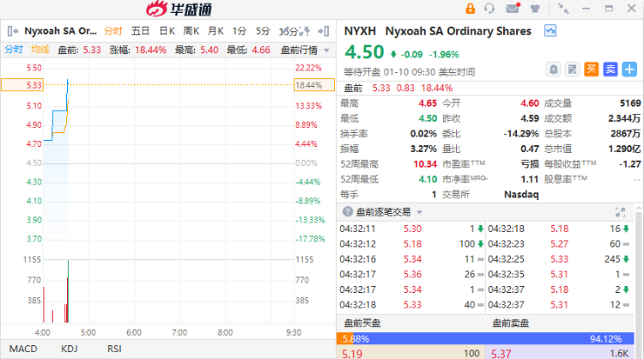Switch to 日K daily candlestick tab
The image size is (644, 359).
[167, 31]
